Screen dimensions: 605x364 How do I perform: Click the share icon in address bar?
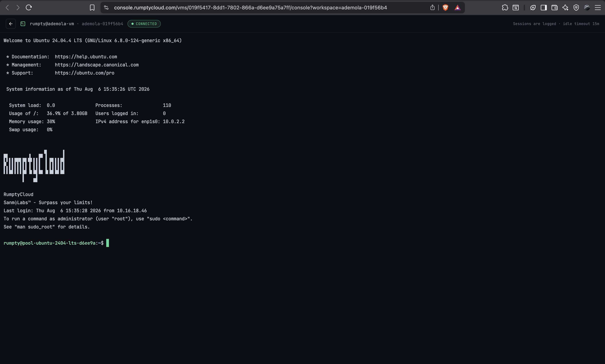tap(433, 8)
